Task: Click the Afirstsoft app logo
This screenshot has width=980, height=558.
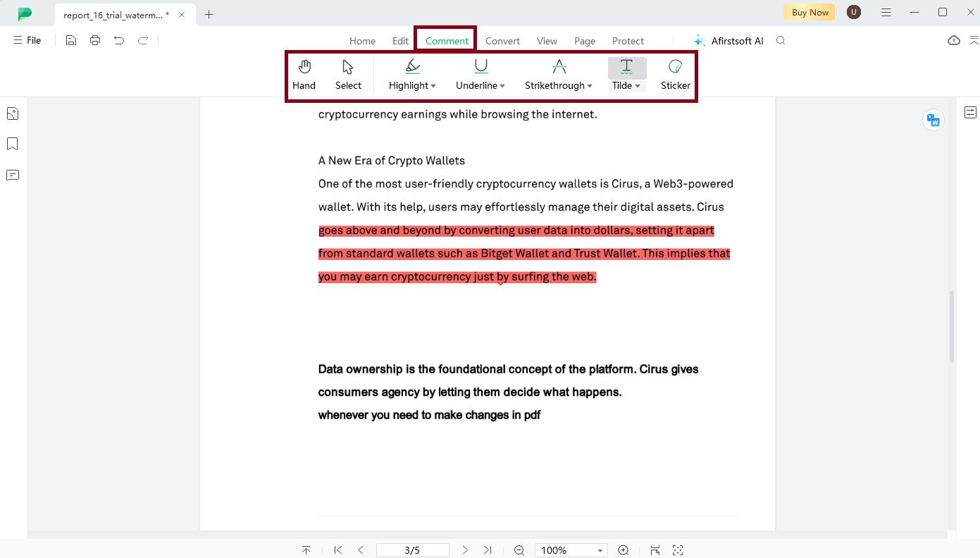Action: [25, 13]
